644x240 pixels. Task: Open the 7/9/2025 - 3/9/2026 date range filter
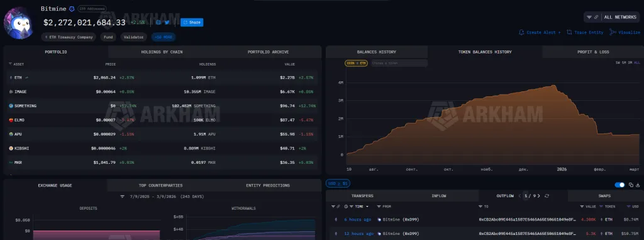[x=162, y=197]
